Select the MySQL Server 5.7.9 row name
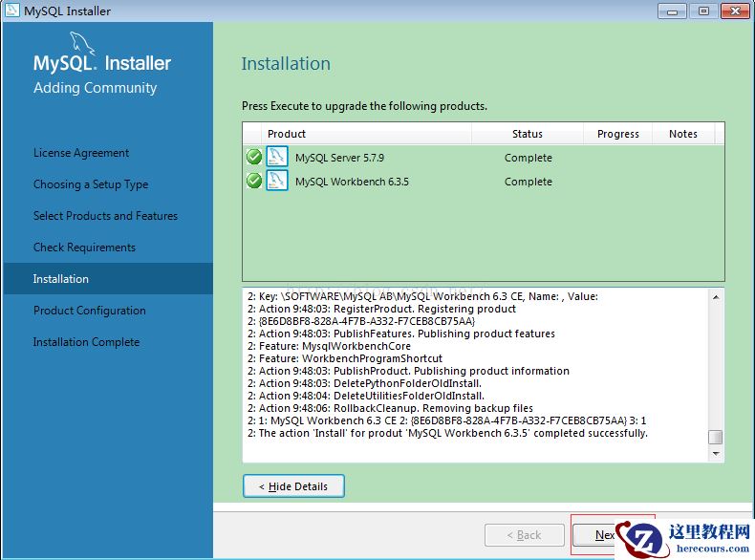Viewport: 755px width, 560px height. click(339, 158)
